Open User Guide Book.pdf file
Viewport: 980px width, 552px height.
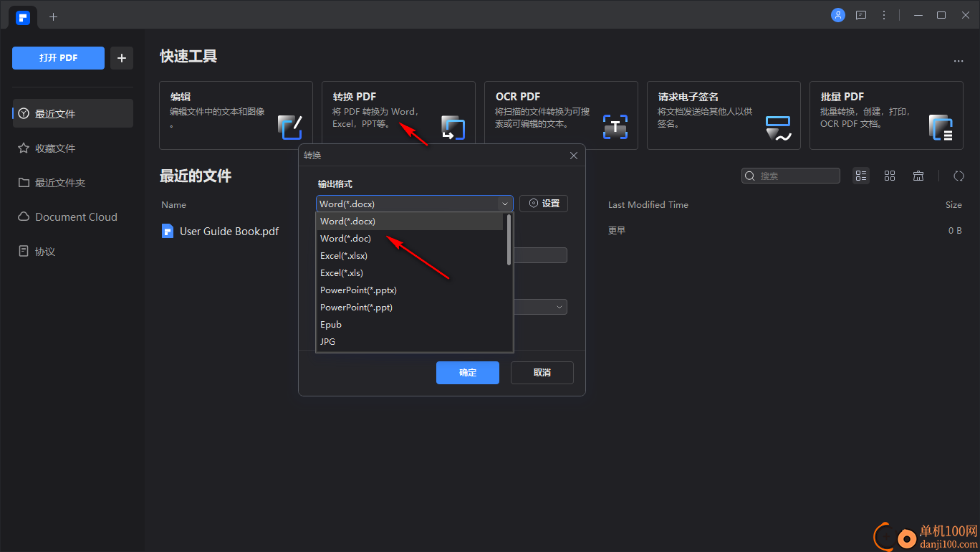tap(229, 231)
